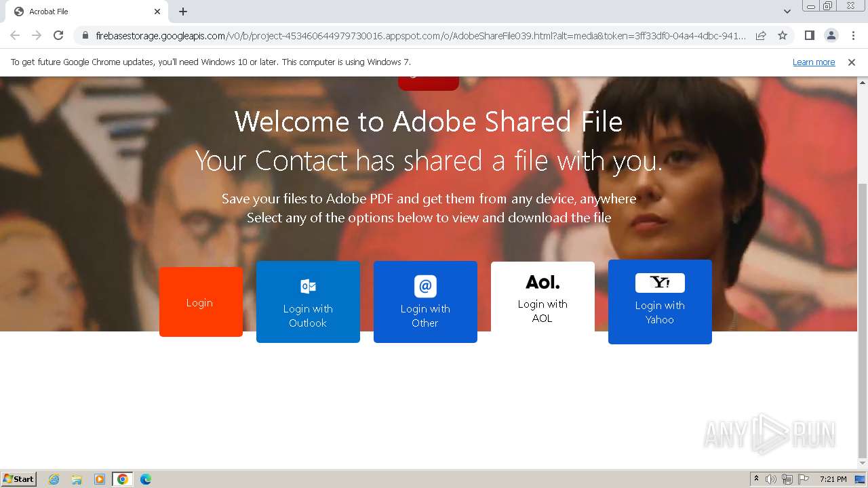Click the orange Login button
The height and width of the screenshot is (488, 868).
201,302
